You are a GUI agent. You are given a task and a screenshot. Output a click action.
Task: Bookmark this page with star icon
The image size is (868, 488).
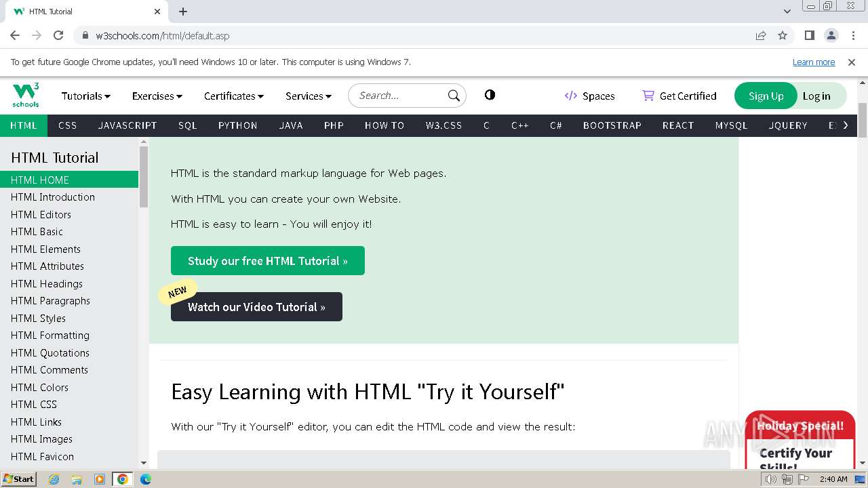click(783, 35)
